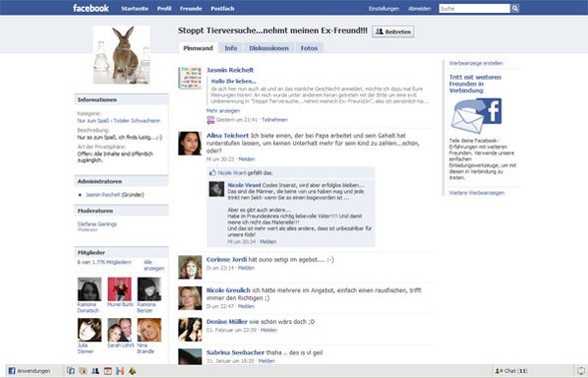Click Abmelden to log out
Image resolution: width=588 pixels, height=378 pixels.
point(420,8)
